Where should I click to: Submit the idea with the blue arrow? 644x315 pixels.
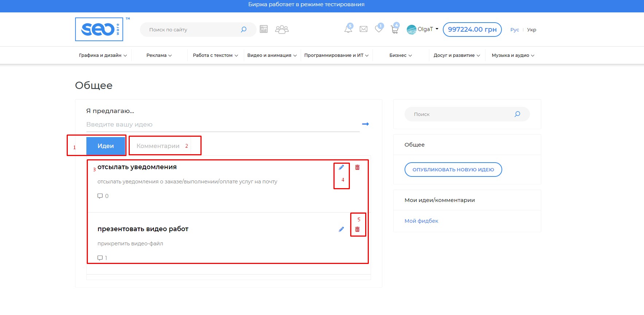[365, 124]
